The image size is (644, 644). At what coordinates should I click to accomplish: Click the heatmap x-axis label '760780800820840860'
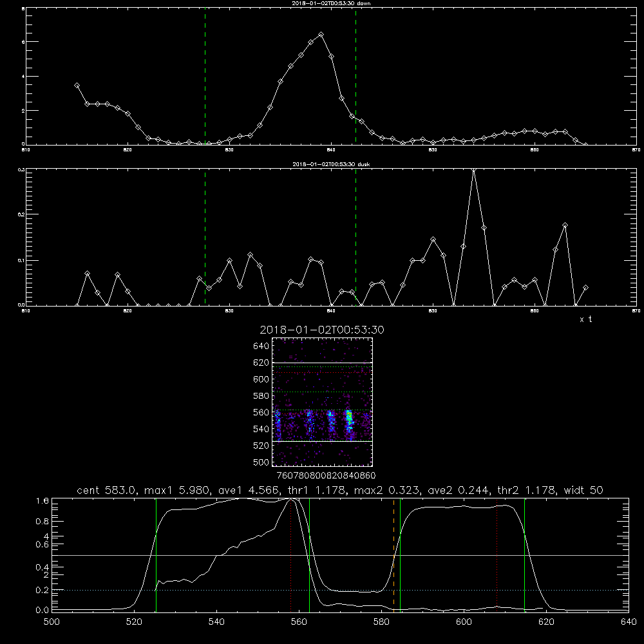tap(326, 475)
